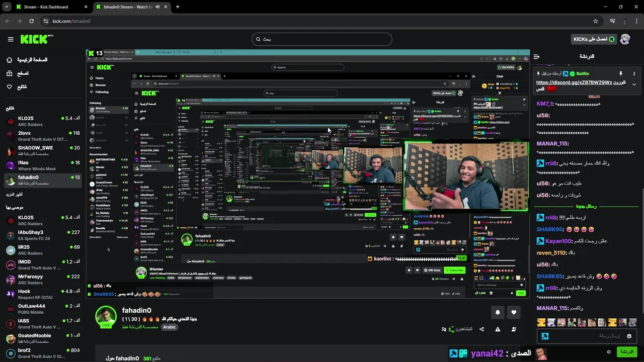The width and height of the screenshot is (644, 362).
Task: Open the pinned message three-dot options
Action: pos(634,73)
